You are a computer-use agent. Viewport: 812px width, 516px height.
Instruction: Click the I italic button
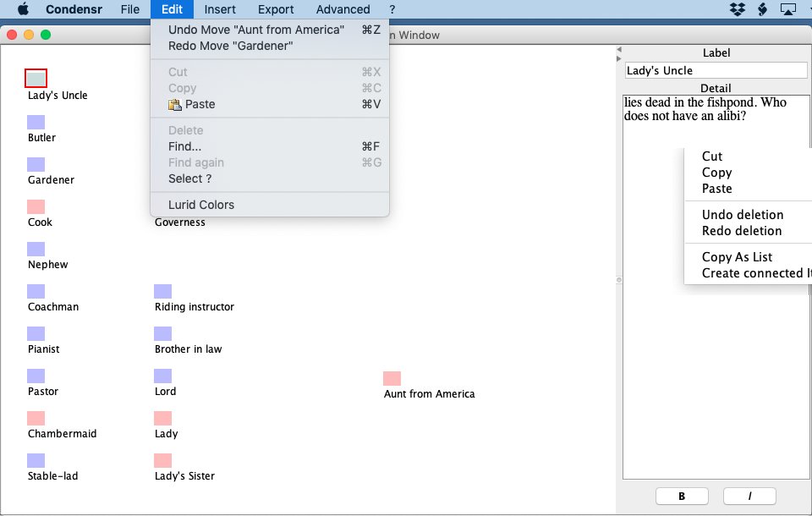click(x=749, y=497)
